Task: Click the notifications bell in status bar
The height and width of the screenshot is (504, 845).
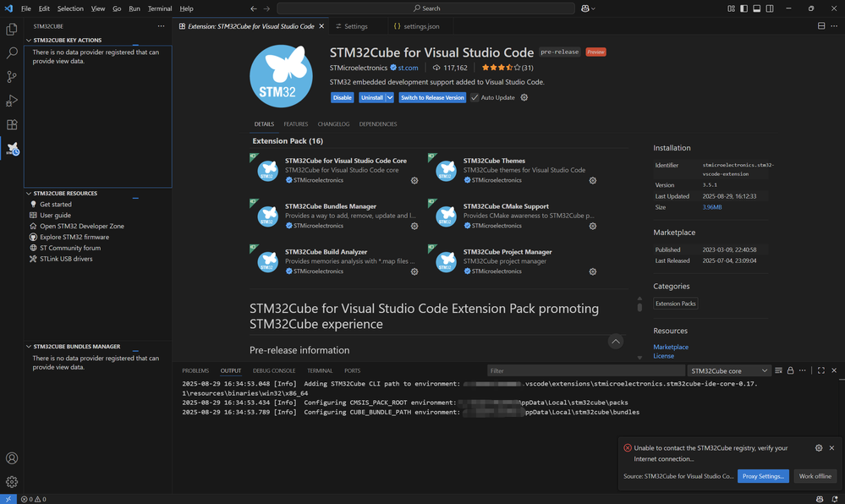Action: (x=834, y=499)
